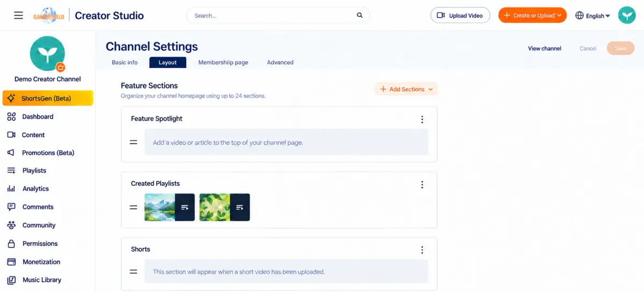The height and width of the screenshot is (292, 644).
Task: Click the Content video icon
Action: point(11,135)
